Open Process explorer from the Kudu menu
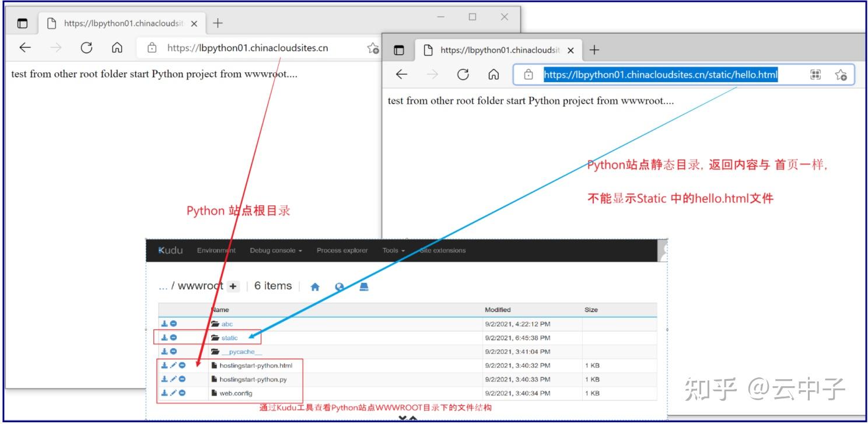868x424 pixels. (342, 250)
